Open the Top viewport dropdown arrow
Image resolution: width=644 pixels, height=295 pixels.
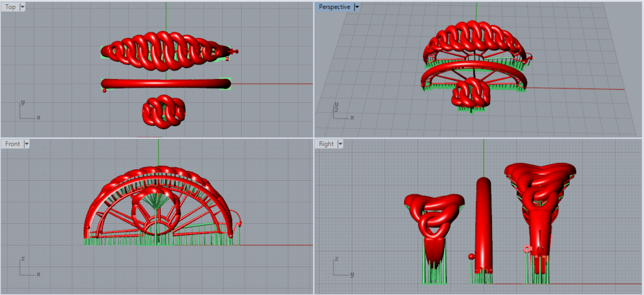[22, 7]
